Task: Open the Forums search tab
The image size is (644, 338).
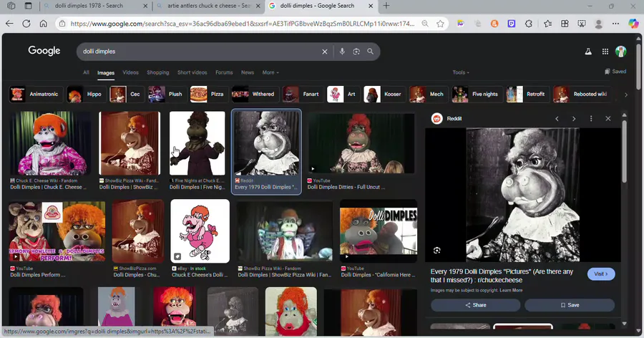Action: (x=224, y=72)
